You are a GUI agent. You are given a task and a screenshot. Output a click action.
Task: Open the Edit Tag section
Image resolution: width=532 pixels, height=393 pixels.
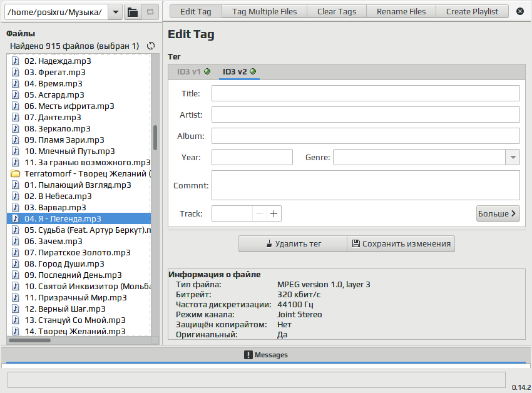[x=196, y=11]
